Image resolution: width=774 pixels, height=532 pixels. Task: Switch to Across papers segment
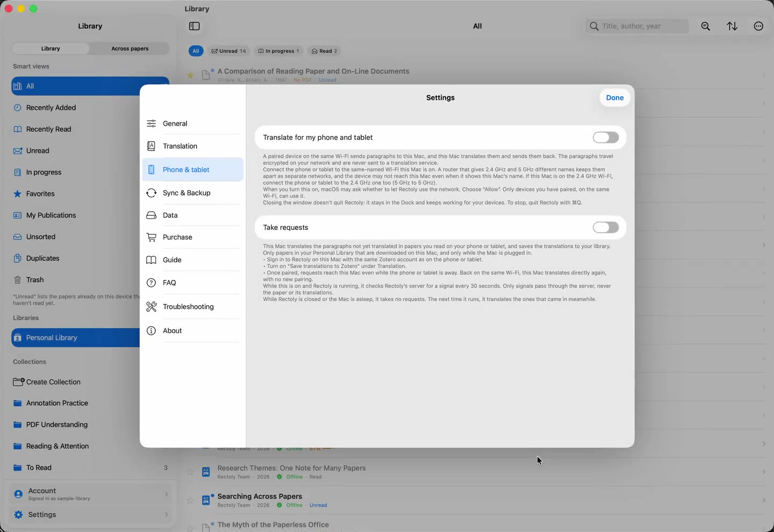point(130,48)
